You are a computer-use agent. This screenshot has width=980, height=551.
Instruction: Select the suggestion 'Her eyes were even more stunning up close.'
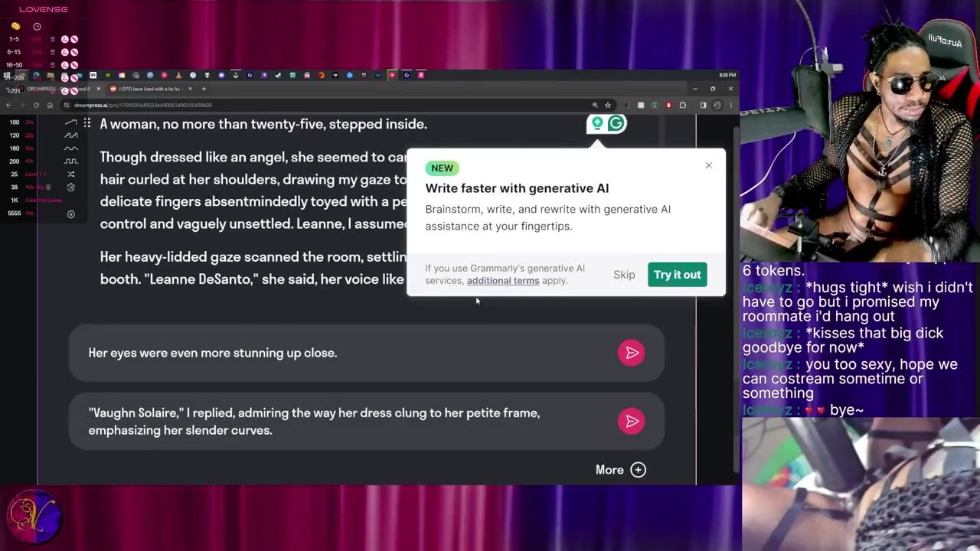[366, 353]
